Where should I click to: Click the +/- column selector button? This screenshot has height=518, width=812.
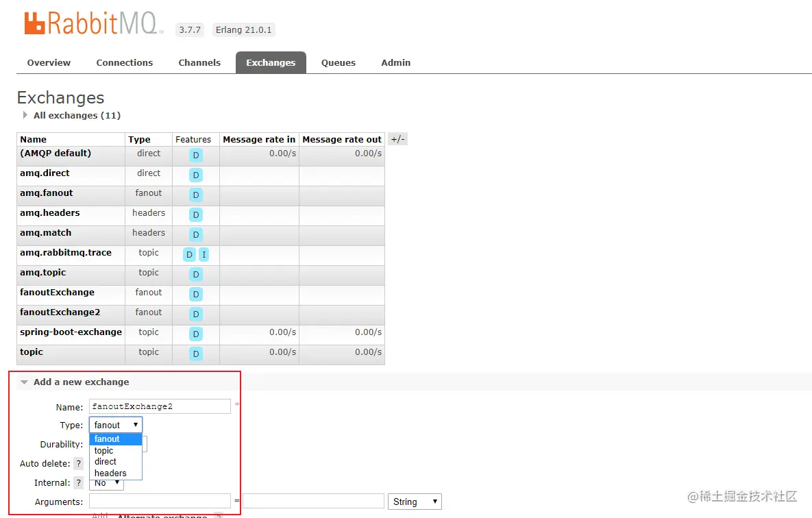397,139
